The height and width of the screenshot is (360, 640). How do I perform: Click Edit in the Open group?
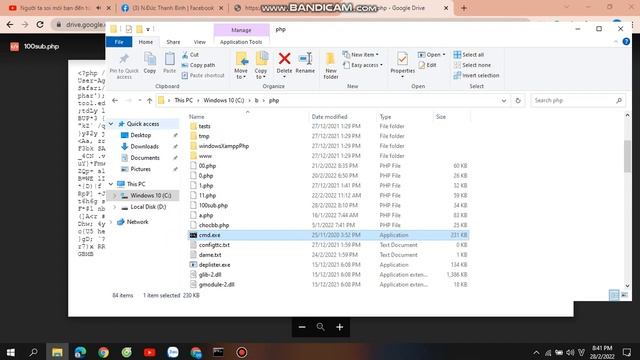[x=427, y=65]
